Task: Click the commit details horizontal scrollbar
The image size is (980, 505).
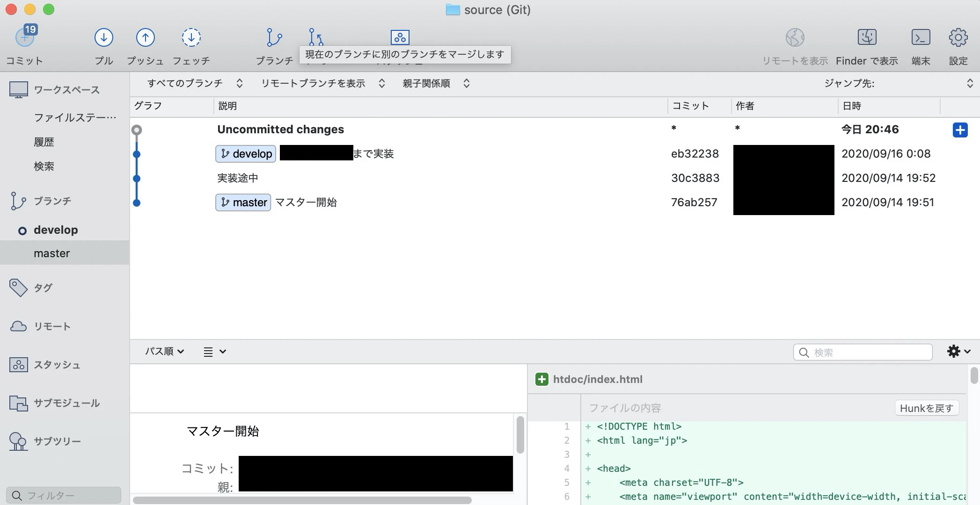Action: pyautogui.click(x=302, y=500)
